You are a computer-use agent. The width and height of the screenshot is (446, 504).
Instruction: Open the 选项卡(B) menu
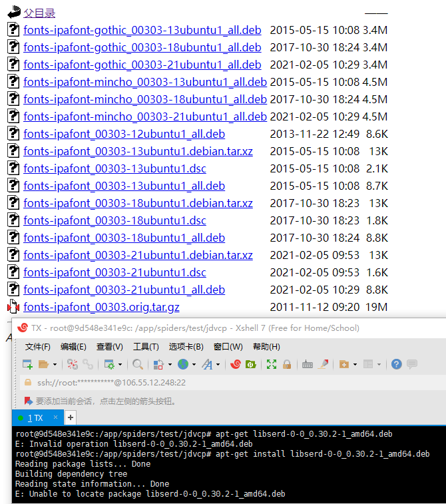click(x=186, y=346)
